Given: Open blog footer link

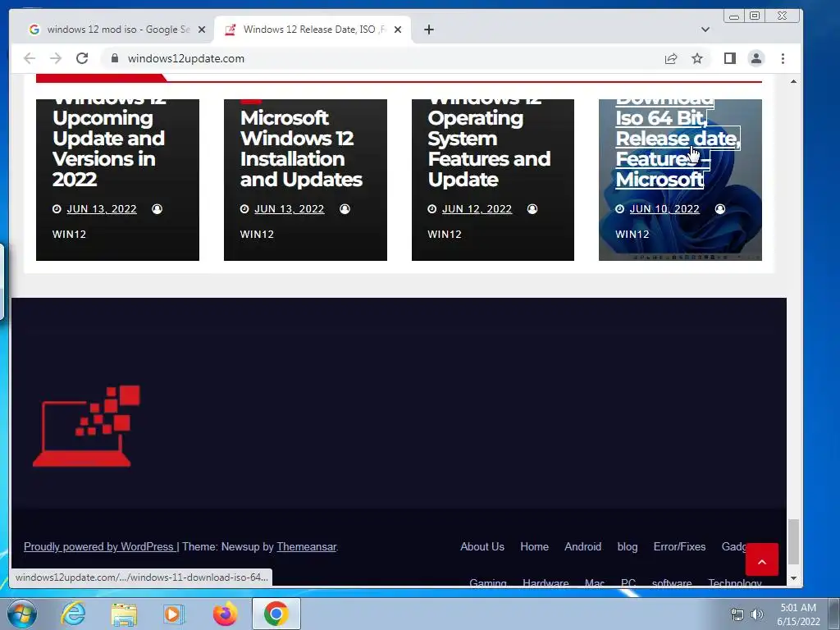Looking at the screenshot, I should (628, 546).
